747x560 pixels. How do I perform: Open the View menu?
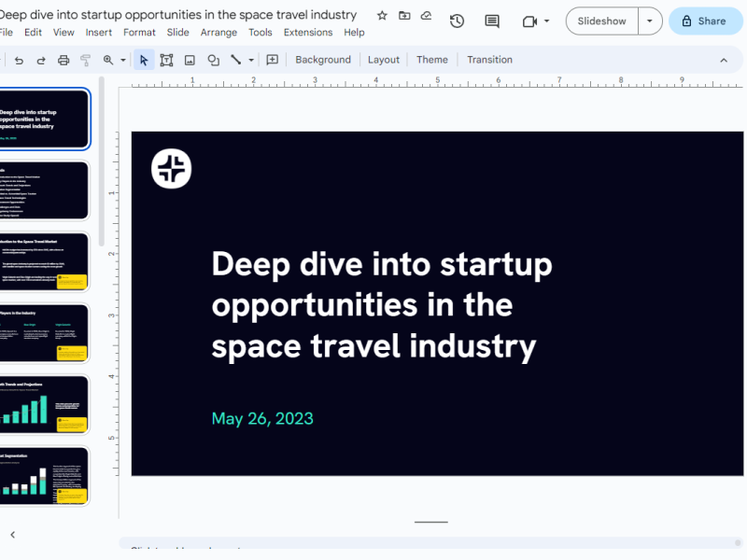point(63,33)
